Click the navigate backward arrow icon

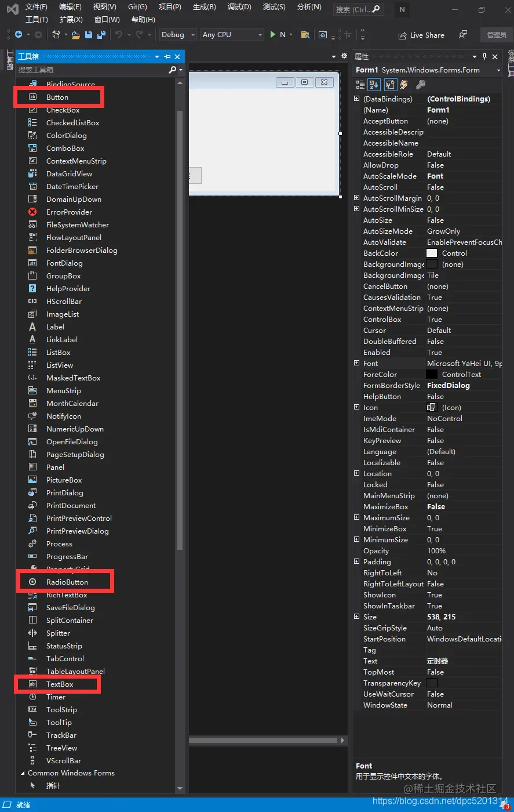[x=19, y=35]
